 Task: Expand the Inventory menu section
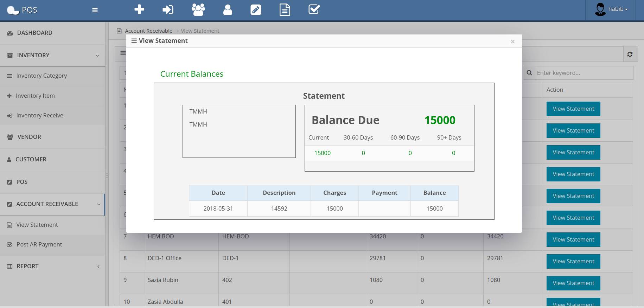53,55
